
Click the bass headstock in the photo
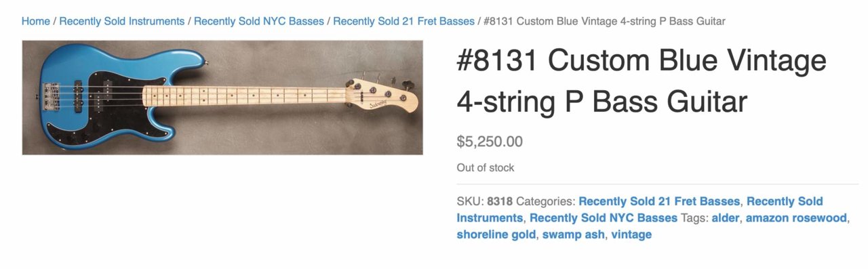(x=381, y=95)
